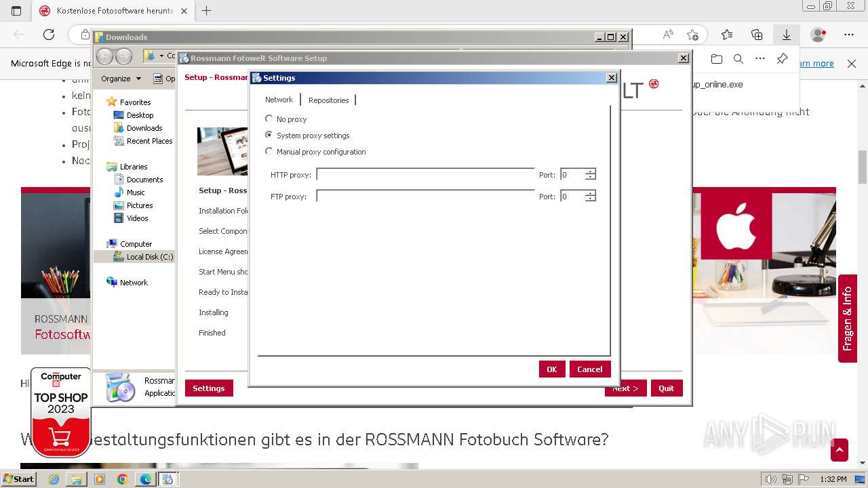The width and height of the screenshot is (868, 488).
Task: Click the FTP proxy port stepper
Action: pos(590,197)
